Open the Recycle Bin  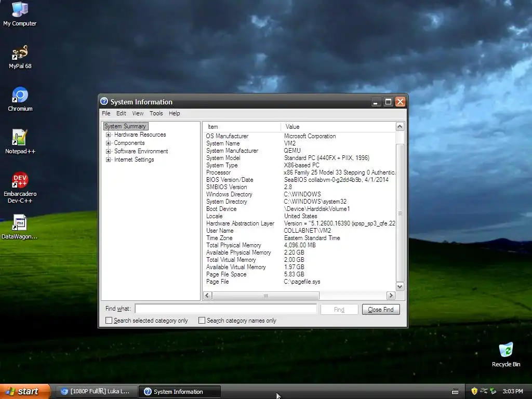coord(506,355)
